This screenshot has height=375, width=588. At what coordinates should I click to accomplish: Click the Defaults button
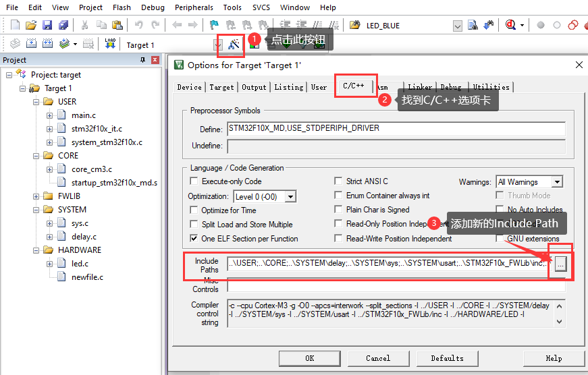pyautogui.click(x=448, y=359)
